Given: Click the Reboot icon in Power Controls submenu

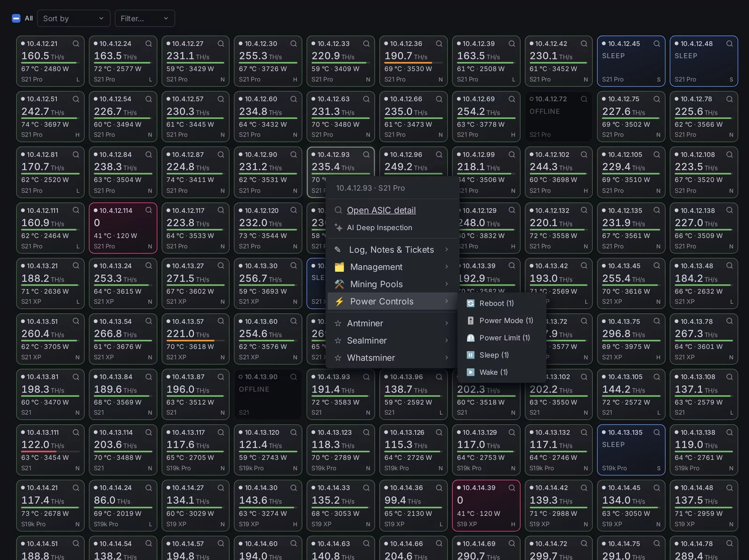Looking at the screenshot, I should tap(470, 304).
